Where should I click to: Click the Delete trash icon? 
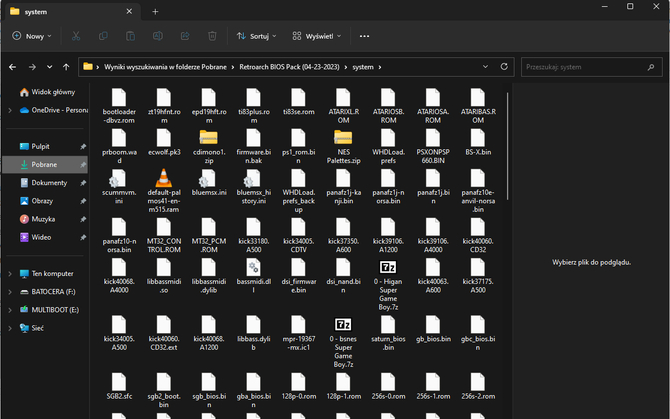pos(212,36)
